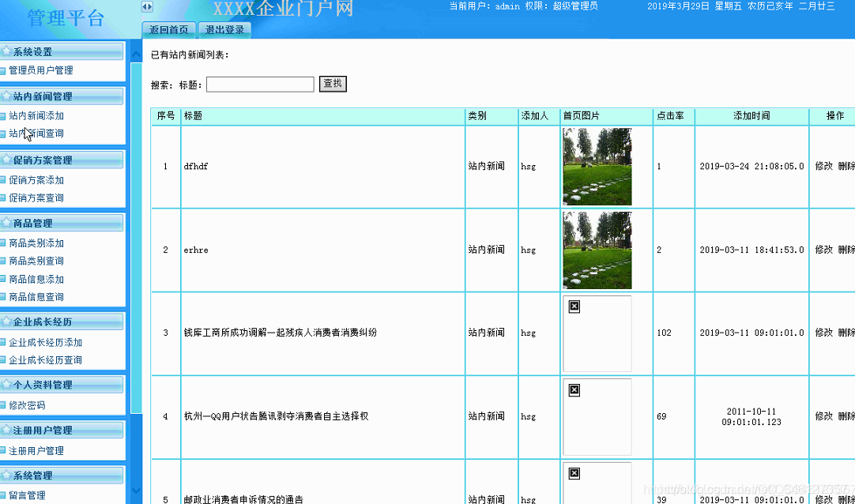The width and height of the screenshot is (855, 504).
Task: Open 商品信息查询 in sidebar
Action: (36, 297)
